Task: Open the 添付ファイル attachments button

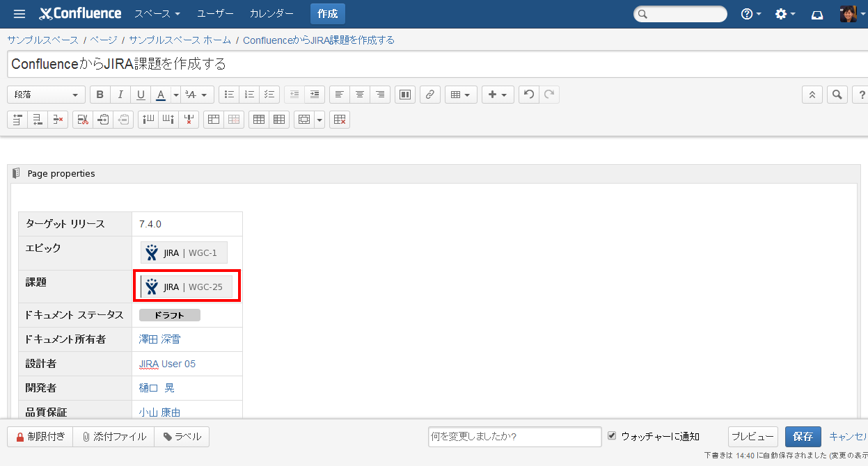Action: click(113, 437)
